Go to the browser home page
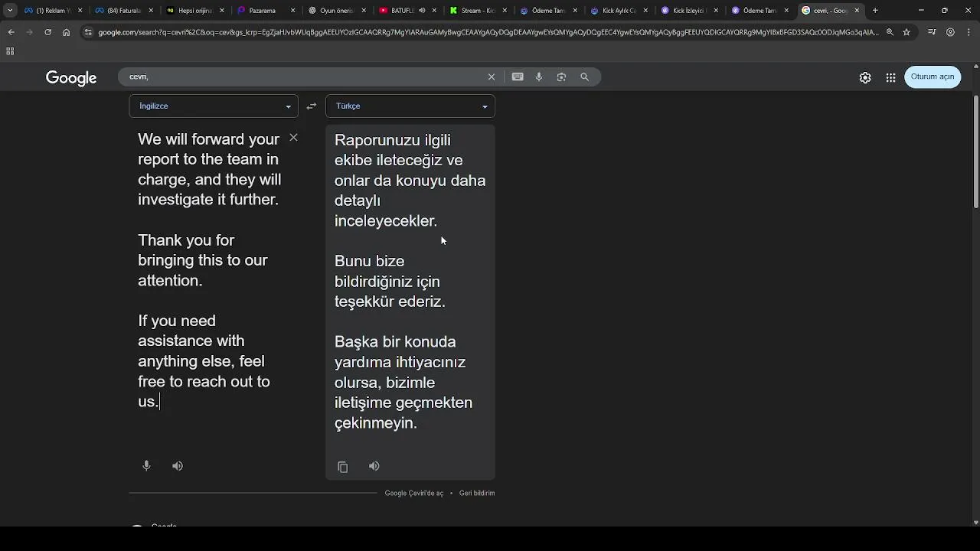The height and width of the screenshot is (551, 980). (x=67, y=32)
